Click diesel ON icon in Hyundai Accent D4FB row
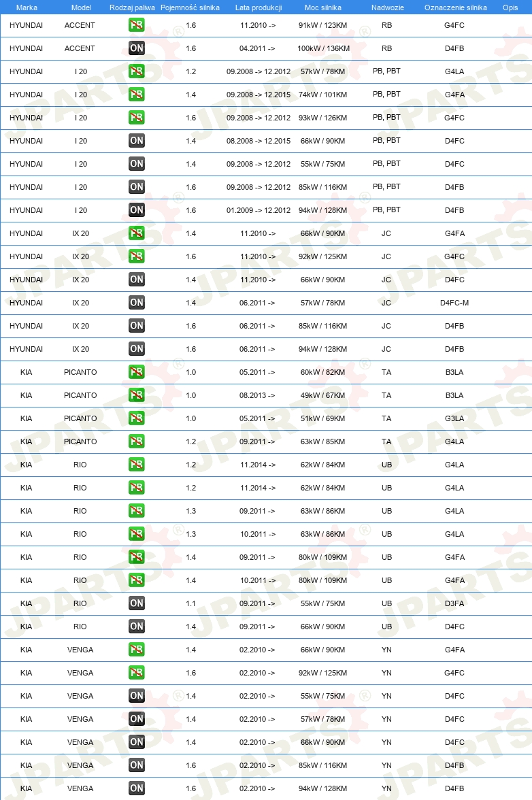532x800 pixels. tap(136, 48)
